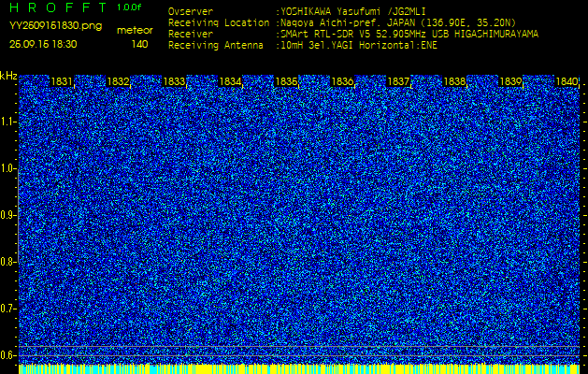The image size is (588, 374).
Task: Click the Receiving Location label
Action: (219, 22)
